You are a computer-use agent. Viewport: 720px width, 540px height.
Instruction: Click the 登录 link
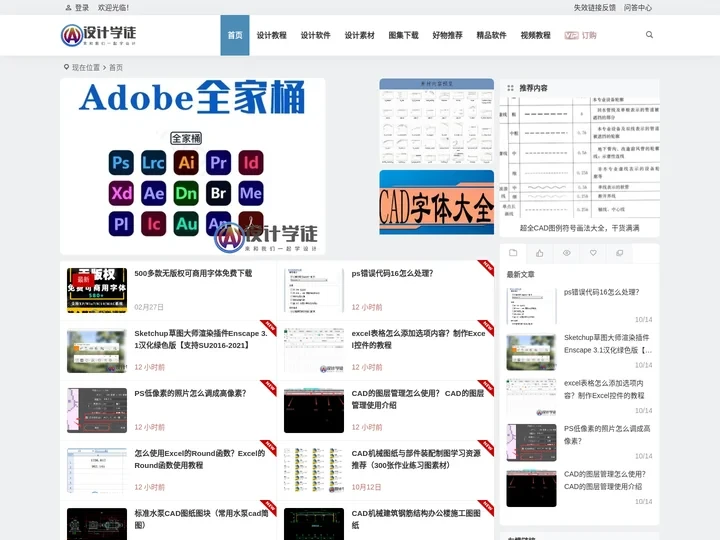[x=82, y=8]
